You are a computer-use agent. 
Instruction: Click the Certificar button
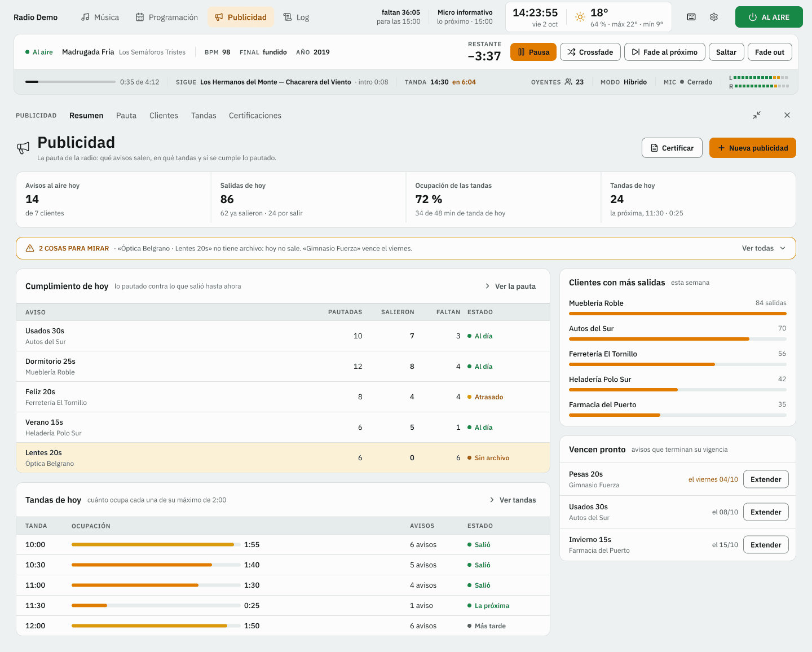click(x=672, y=148)
